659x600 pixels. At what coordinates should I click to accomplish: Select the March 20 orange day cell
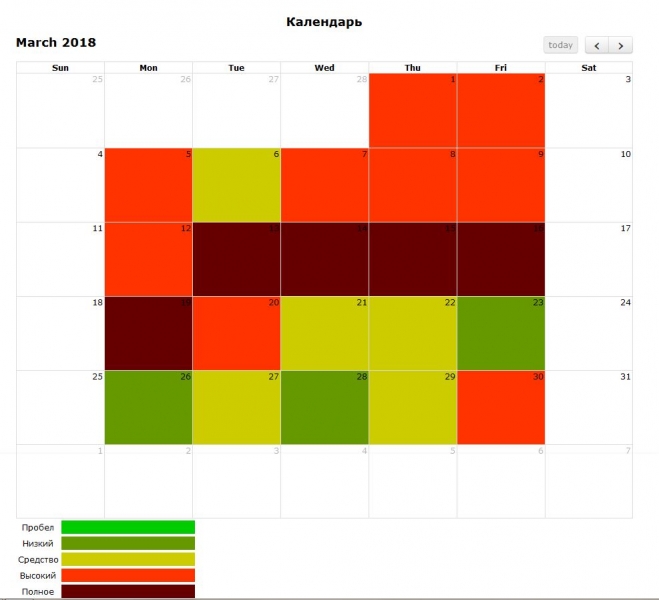[236, 333]
